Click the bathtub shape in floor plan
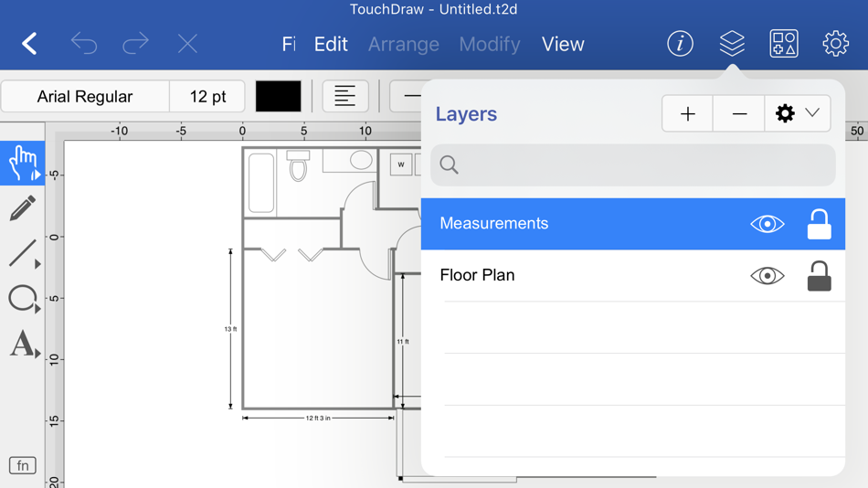Viewport: 868px width, 488px height. pos(261,184)
